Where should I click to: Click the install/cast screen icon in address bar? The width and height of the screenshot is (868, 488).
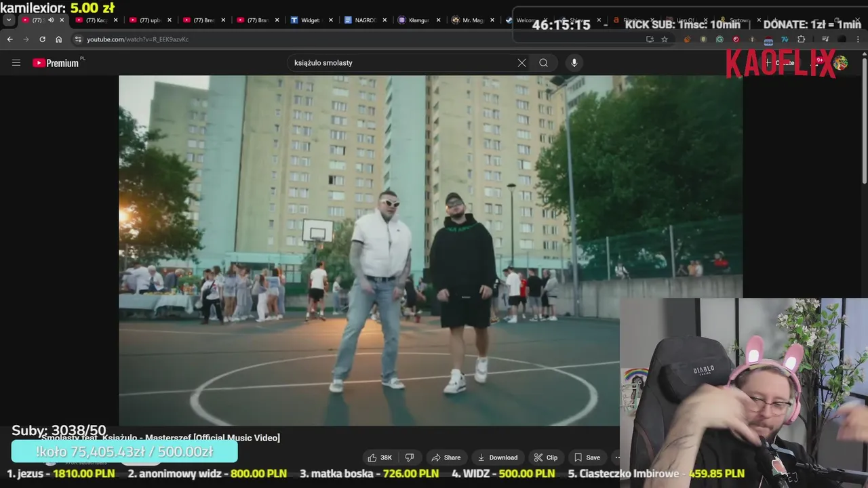point(650,39)
